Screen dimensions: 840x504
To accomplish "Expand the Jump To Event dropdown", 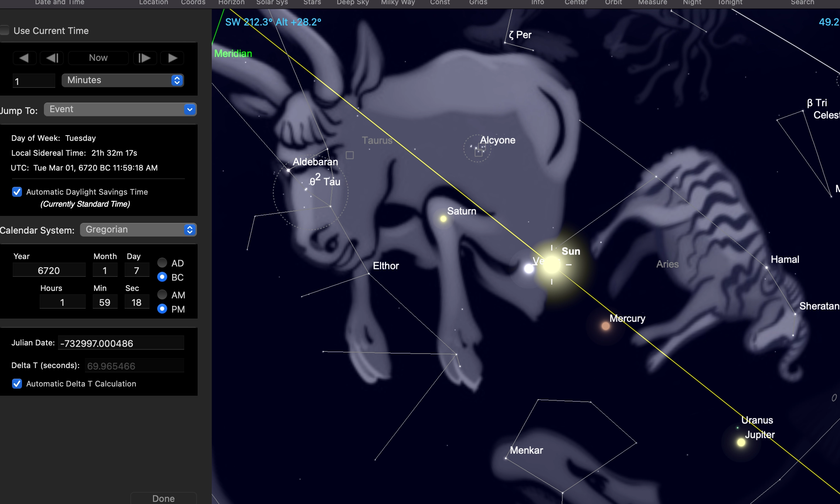I will (120, 109).
